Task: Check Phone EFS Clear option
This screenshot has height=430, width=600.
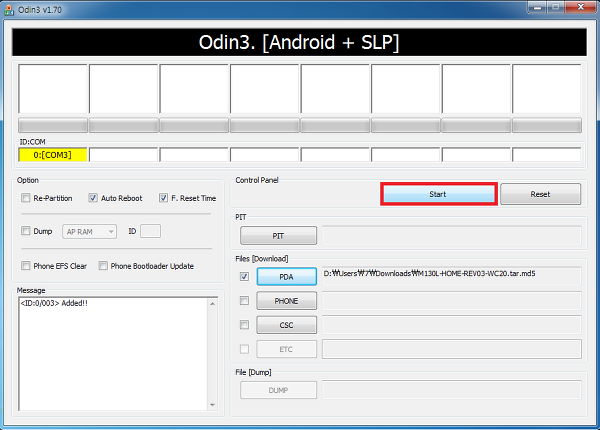Action: [x=26, y=265]
